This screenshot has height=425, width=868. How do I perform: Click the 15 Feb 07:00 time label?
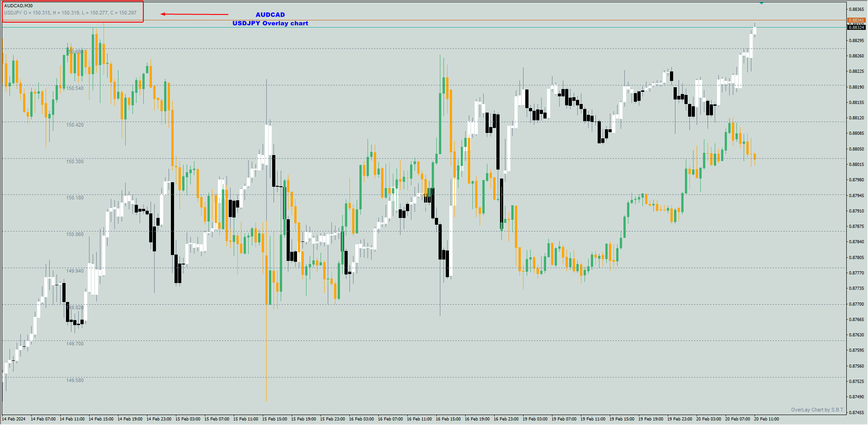coord(217,419)
